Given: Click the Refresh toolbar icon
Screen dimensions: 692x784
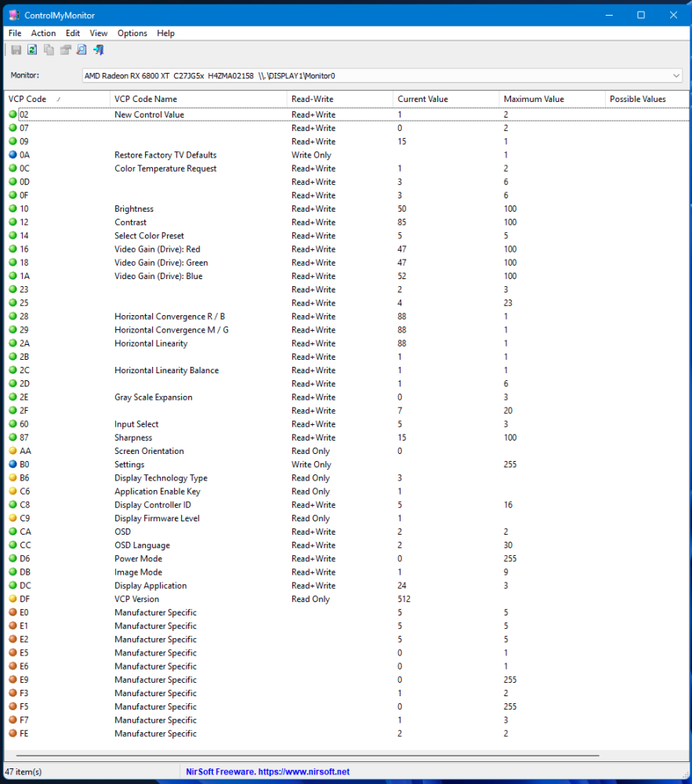Looking at the screenshot, I should 32,50.
